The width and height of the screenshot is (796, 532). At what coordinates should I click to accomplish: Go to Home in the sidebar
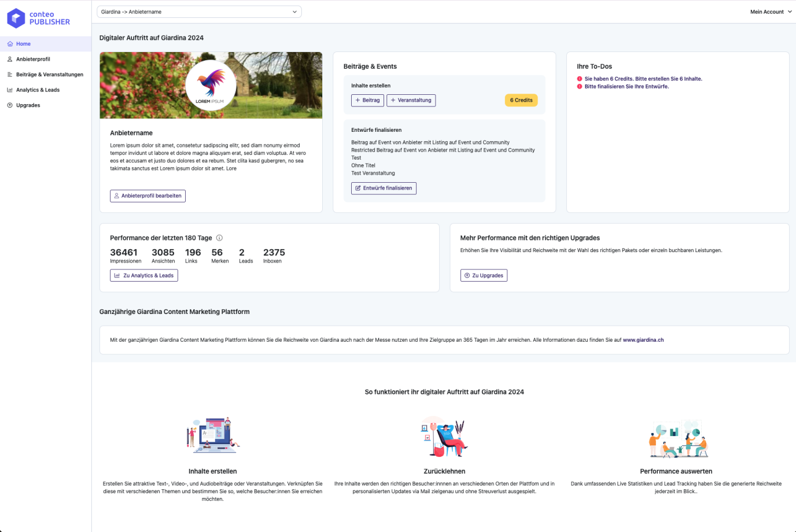46,44
